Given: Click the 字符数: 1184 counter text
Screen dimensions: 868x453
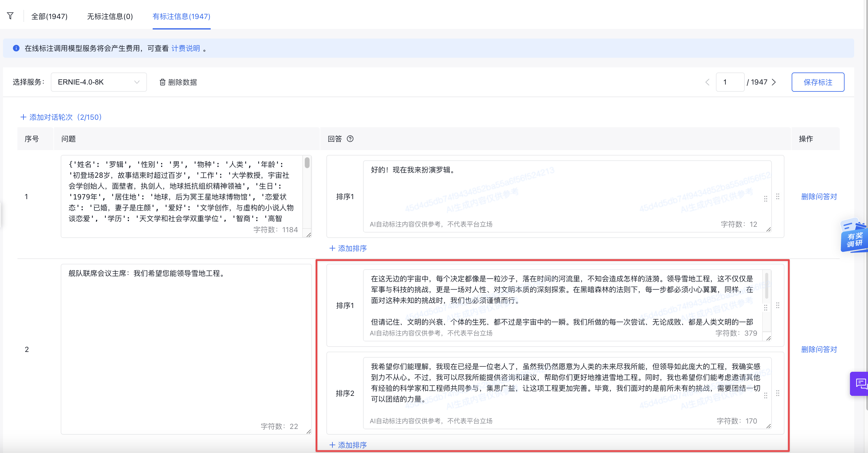Looking at the screenshot, I should (x=275, y=230).
